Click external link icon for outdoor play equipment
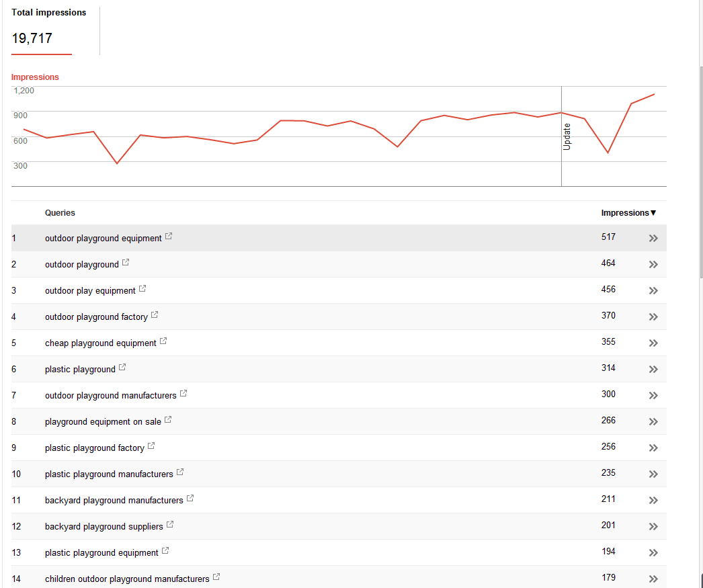703x588 pixels. point(142,288)
